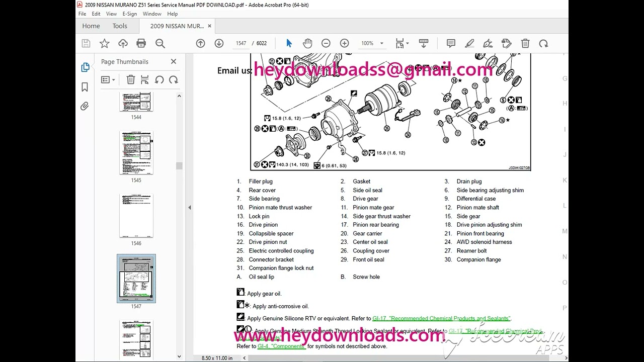This screenshot has height=362, width=644.
Task: Click the "AWD solenoid harness" text
Action: (484, 242)
